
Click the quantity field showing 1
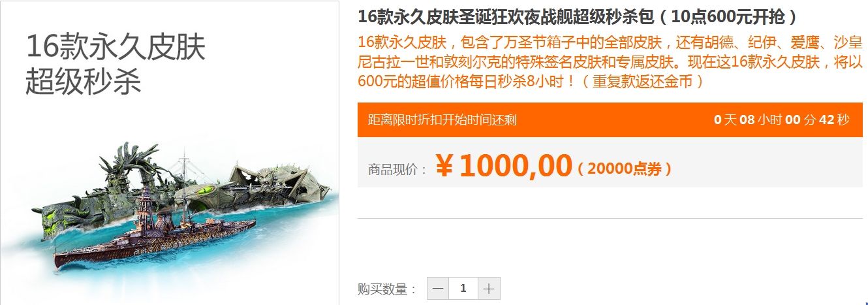pos(463,288)
